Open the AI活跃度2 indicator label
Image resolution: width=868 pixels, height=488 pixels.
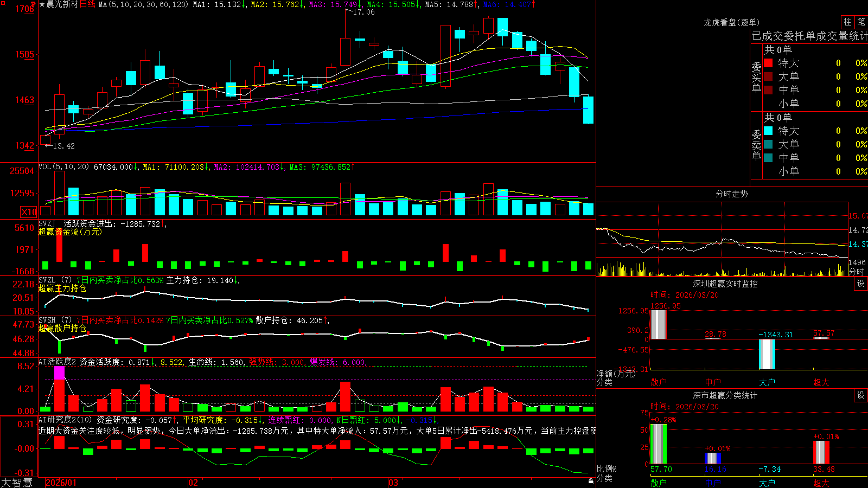point(58,362)
